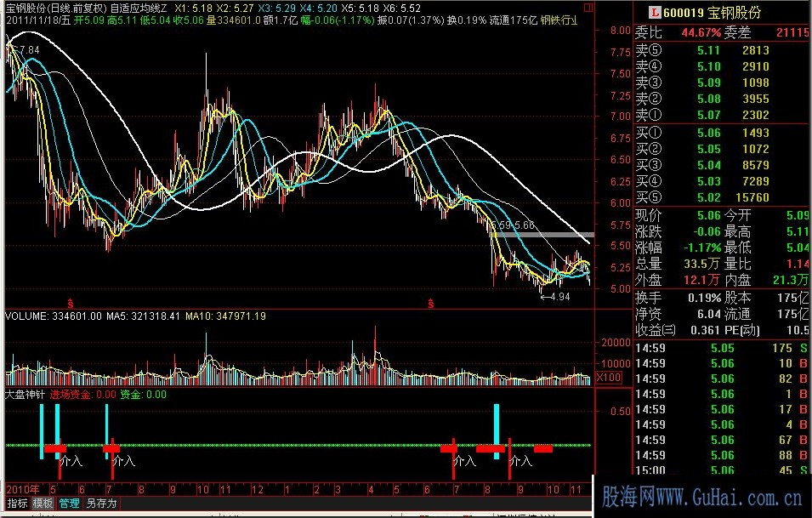Click the 收益(三) 0.361 field

[x=678, y=329]
